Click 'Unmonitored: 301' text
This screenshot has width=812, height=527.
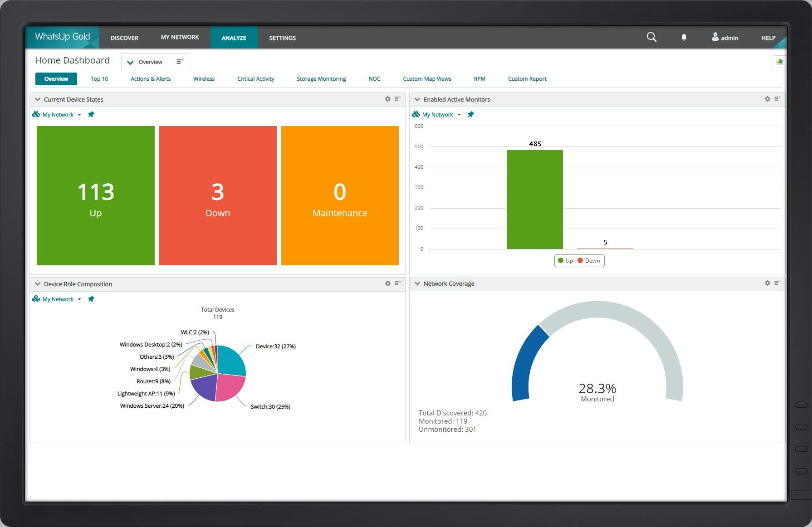click(447, 429)
